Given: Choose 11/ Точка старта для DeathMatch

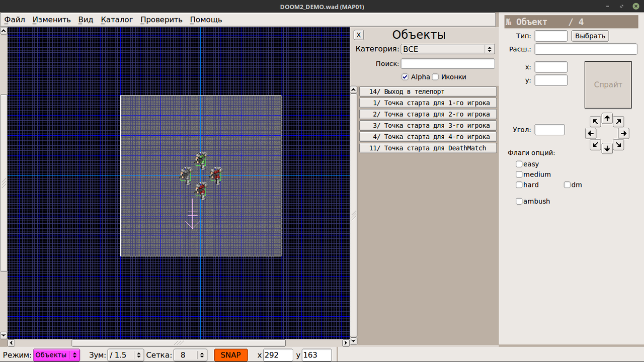Looking at the screenshot, I should tap(428, 148).
